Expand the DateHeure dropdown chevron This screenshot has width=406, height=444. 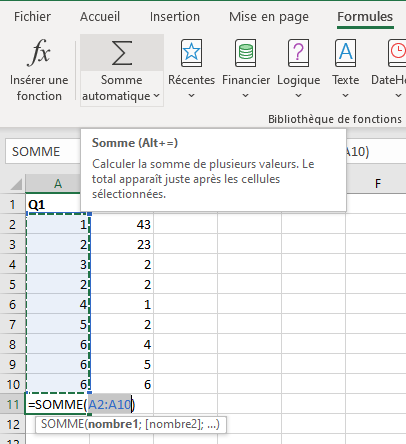[398, 96]
